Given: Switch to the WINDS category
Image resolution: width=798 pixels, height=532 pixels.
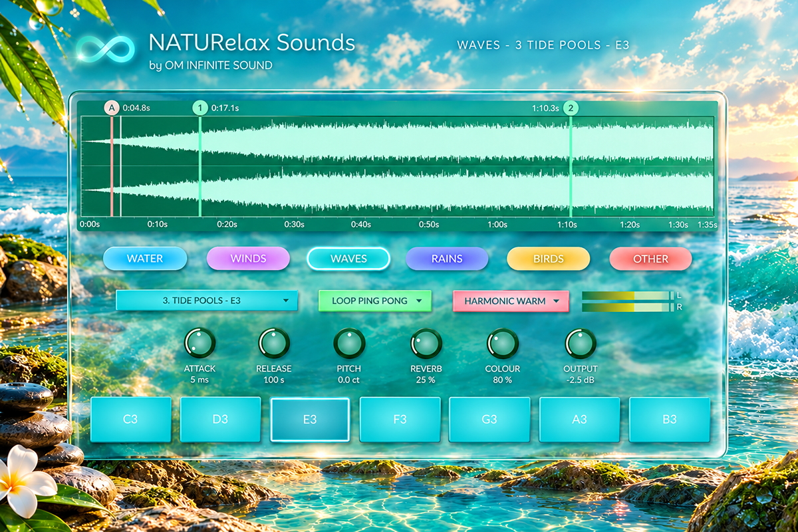Looking at the screenshot, I should tap(248, 259).
